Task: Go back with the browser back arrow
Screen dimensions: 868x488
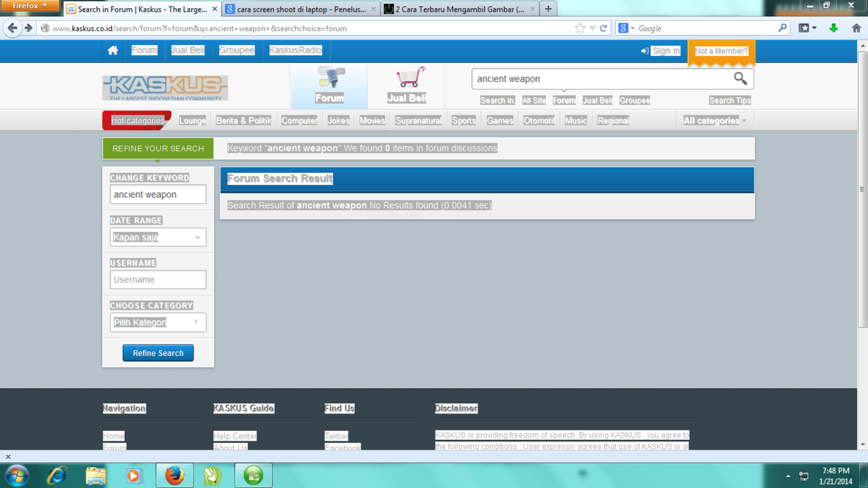Action: point(12,28)
